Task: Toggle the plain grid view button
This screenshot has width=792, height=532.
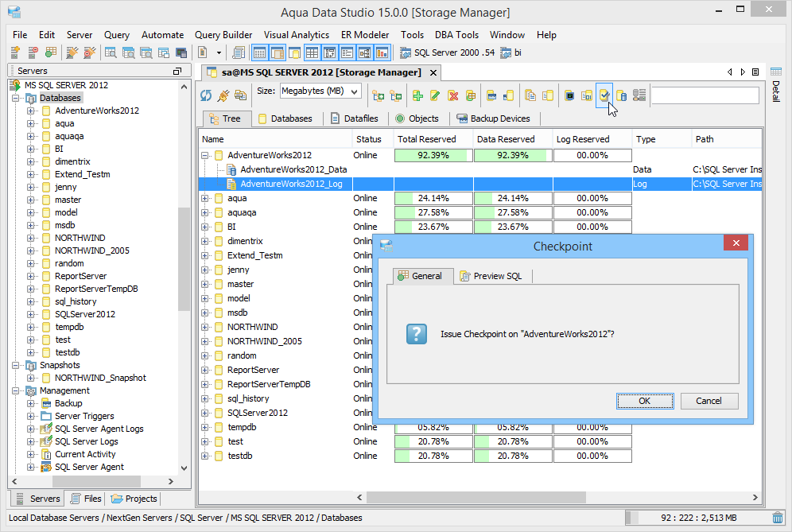Action: (312, 52)
